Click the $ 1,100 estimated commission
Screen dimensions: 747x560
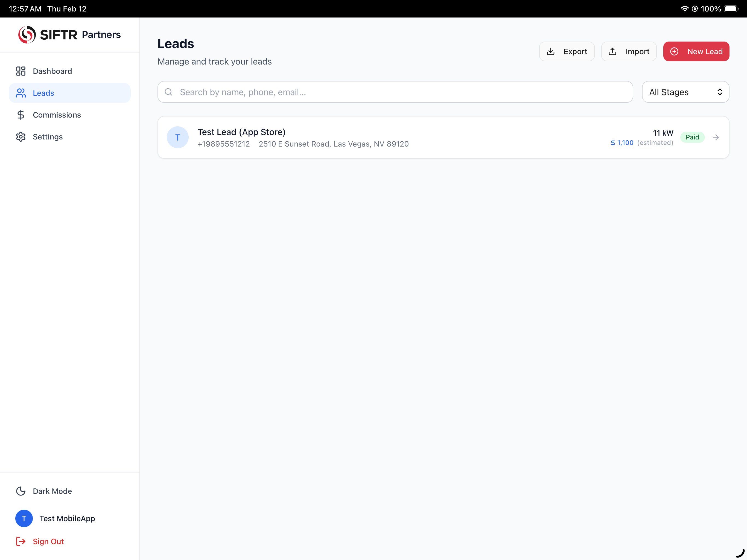click(622, 142)
